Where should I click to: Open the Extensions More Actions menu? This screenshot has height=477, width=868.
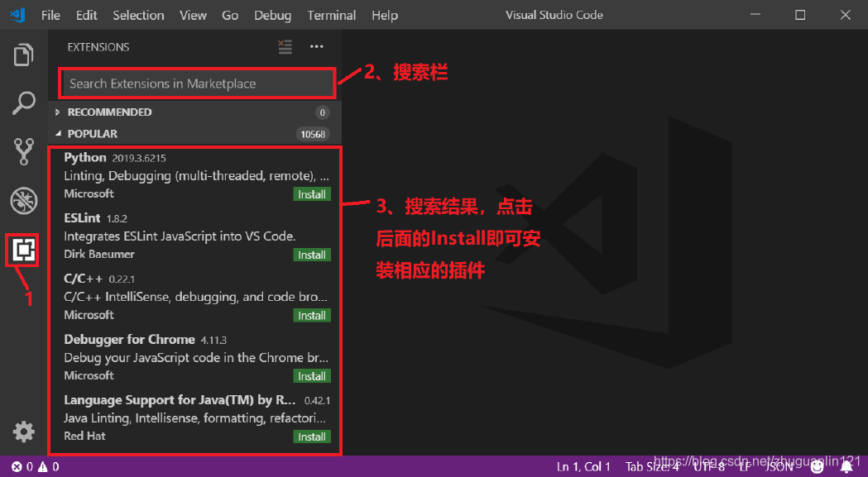pos(316,47)
